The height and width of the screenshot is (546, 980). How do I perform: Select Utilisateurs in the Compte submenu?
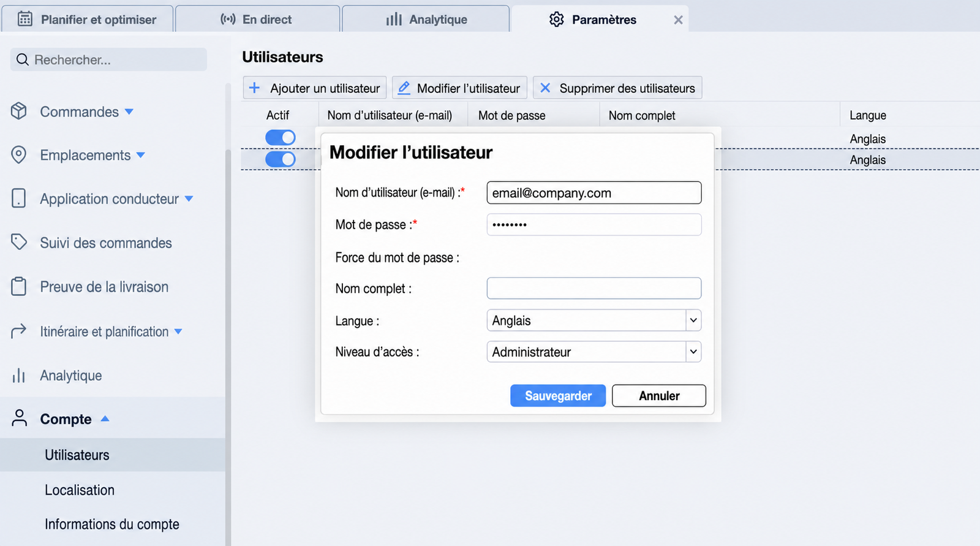[113, 455]
